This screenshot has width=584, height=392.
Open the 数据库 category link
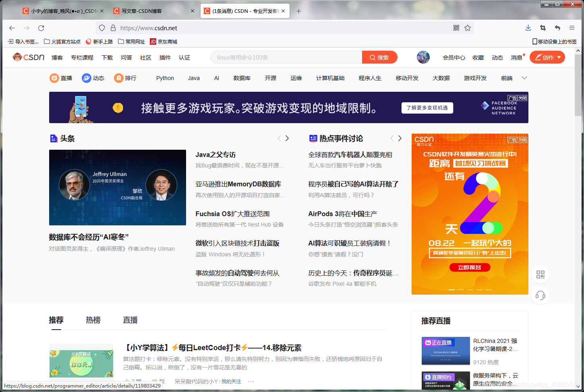(x=242, y=78)
